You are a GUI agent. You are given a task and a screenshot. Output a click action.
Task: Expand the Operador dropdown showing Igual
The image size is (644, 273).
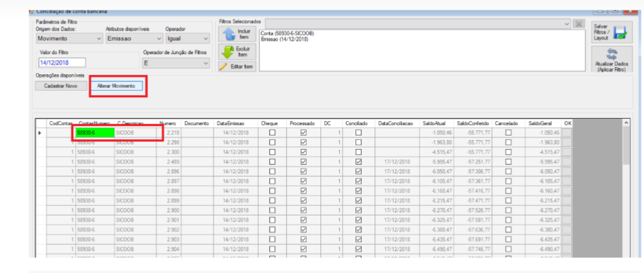(x=187, y=38)
